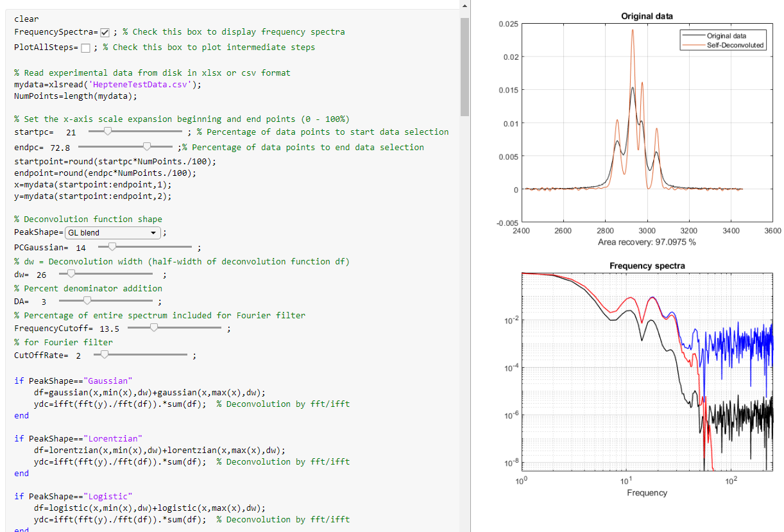Screen dimensions: 784x532
Task: Open the PeakShape dropdown showing GL blend
Action: tap(113, 233)
